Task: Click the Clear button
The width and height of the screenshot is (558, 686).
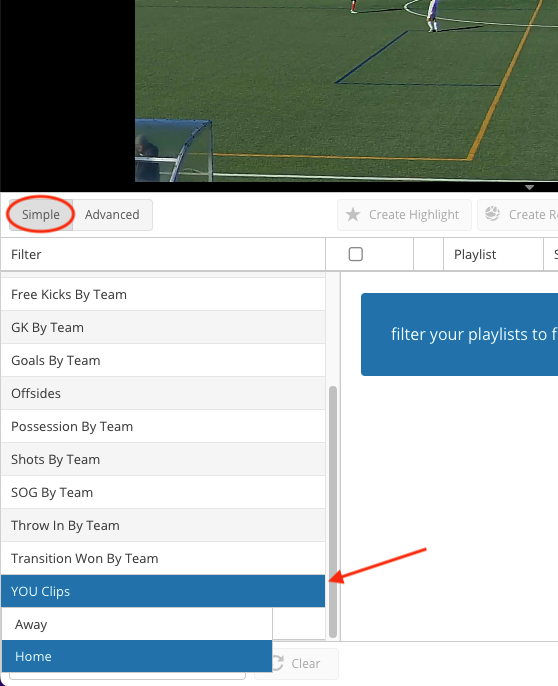Action: click(296, 663)
